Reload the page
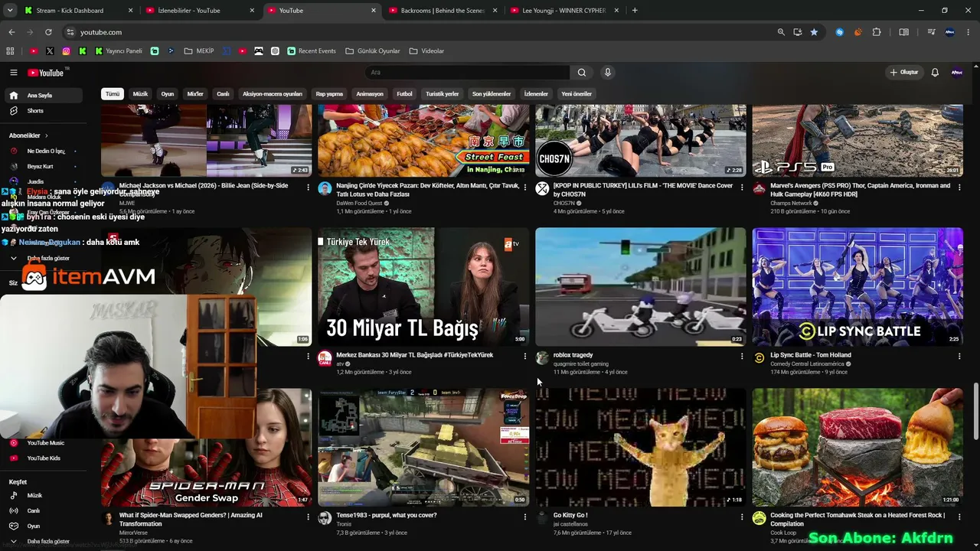The image size is (980, 551). 48,32
